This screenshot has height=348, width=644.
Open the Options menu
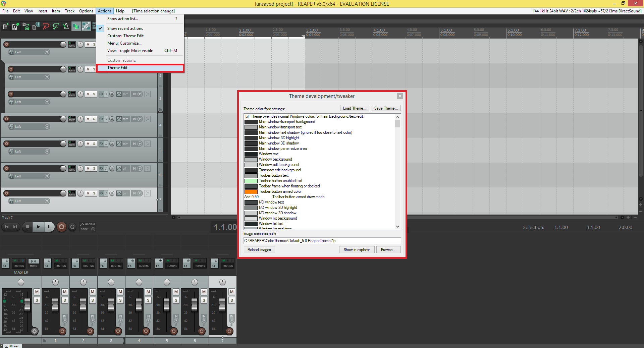click(x=86, y=11)
